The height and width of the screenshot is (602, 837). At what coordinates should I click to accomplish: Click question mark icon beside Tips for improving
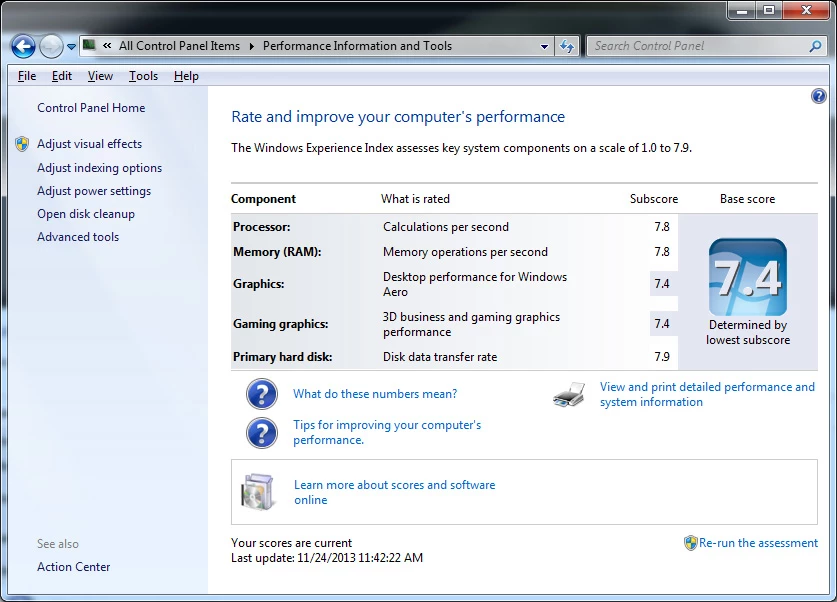[262, 433]
